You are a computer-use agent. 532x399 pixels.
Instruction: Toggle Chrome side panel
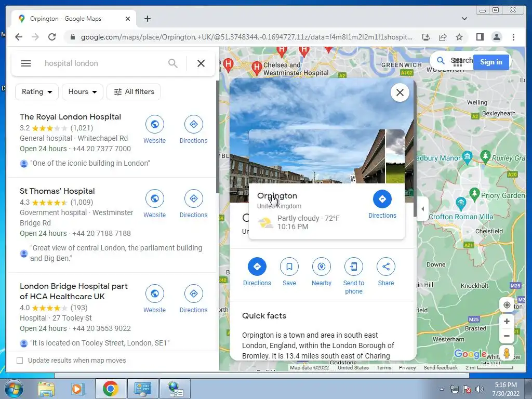pyautogui.click(x=480, y=37)
